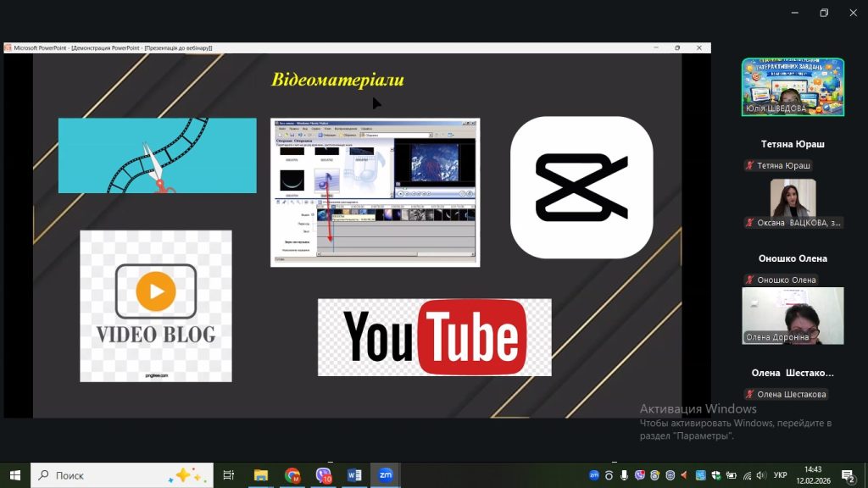Open File Explorer from the taskbar
The height and width of the screenshot is (488, 868).
pyautogui.click(x=261, y=475)
